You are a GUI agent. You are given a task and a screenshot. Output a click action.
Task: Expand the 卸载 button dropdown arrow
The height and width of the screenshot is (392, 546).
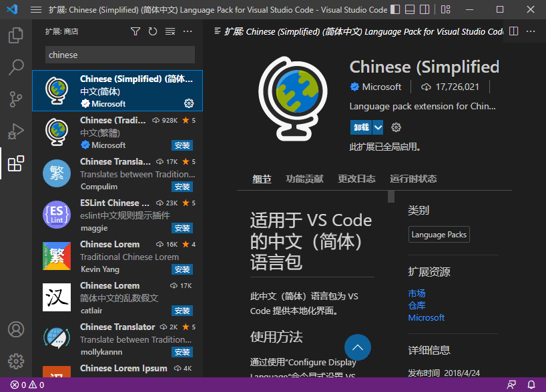(x=378, y=125)
